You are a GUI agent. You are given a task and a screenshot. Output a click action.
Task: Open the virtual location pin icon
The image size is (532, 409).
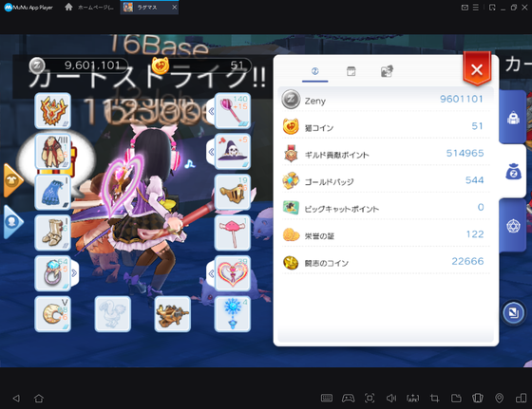click(x=499, y=399)
